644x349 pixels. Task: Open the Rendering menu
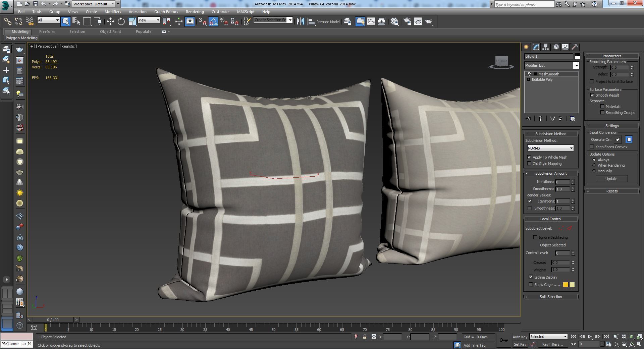[x=195, y=12]
